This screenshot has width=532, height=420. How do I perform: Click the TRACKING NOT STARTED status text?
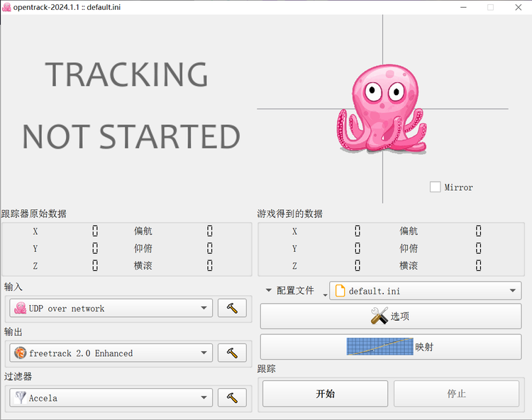coord(131,105)
